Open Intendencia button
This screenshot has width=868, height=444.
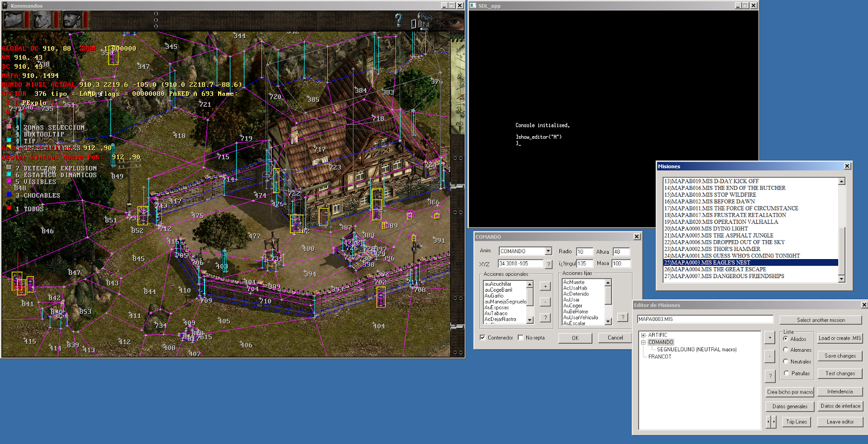coord(840,391)
